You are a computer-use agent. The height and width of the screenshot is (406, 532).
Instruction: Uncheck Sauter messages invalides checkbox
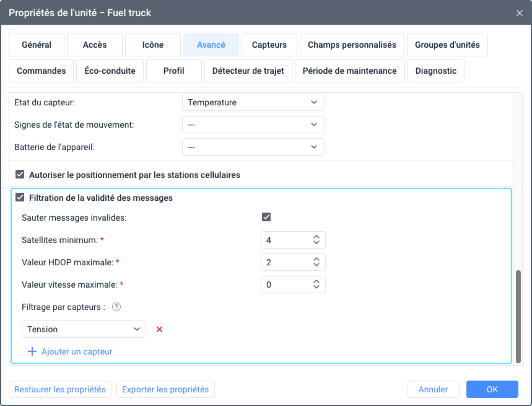pyautogui.click(x=266, y=217)
